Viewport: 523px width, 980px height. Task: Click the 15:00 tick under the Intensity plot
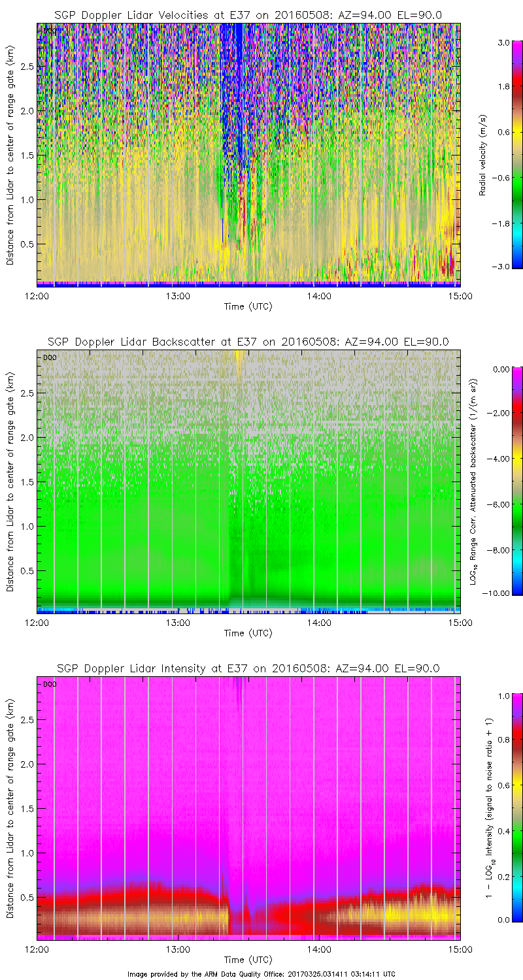tap(460, 949)
